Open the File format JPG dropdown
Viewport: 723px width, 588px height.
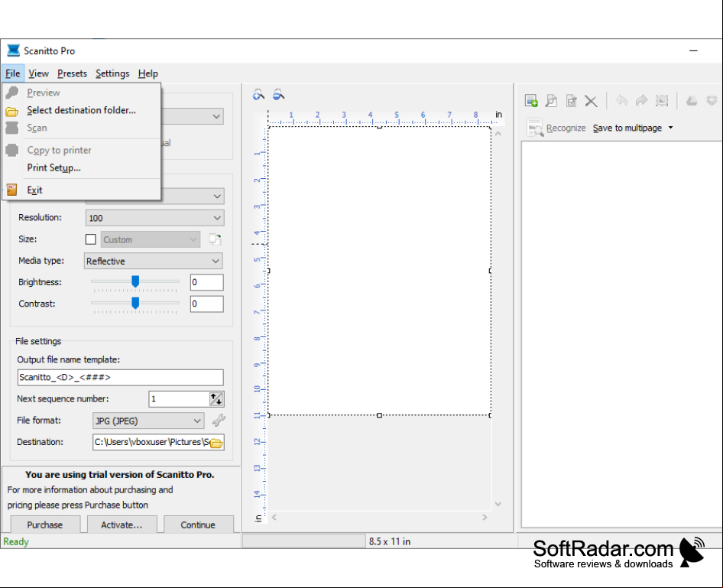pyautogui.click(x=148, y=421)
